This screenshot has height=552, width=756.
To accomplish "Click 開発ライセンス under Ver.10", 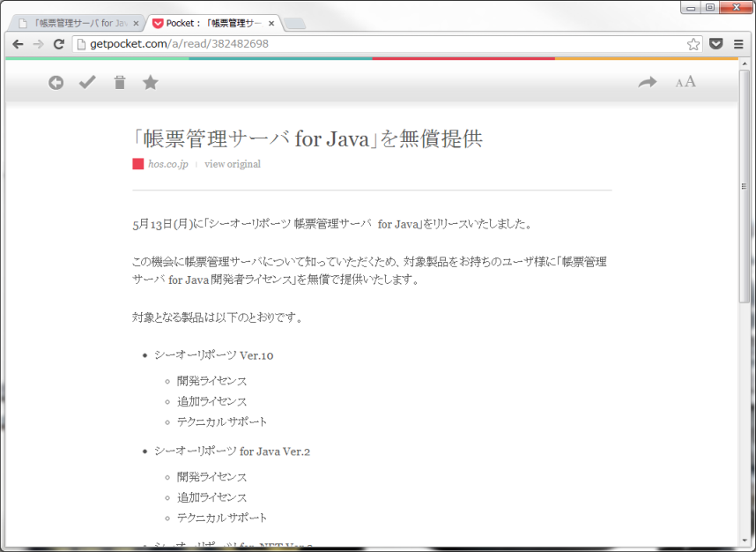I will click(211, 381).
